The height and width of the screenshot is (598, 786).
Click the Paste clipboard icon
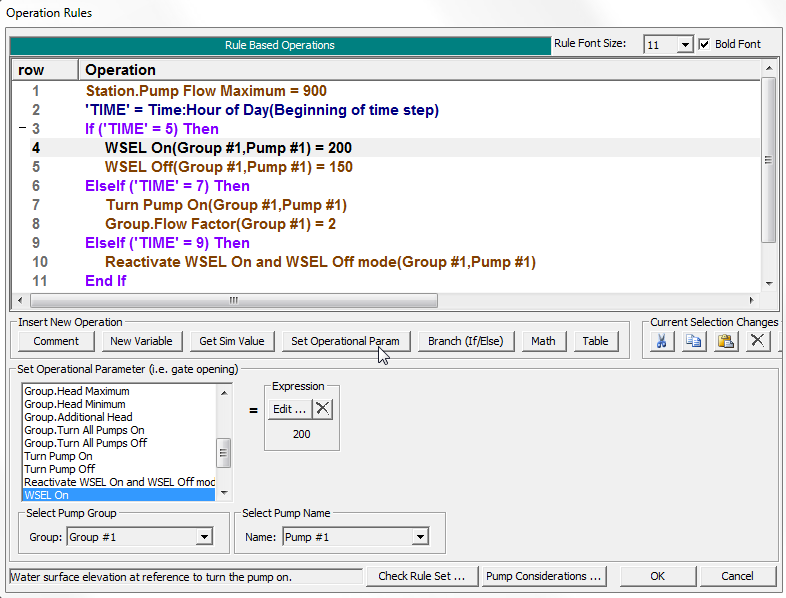(726, 341)
